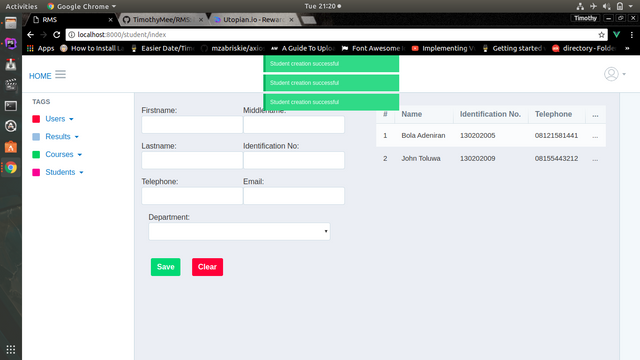Open the Easier Date/Time bookmark
This screenshot has height=360, width=640.
coord(162,48)
